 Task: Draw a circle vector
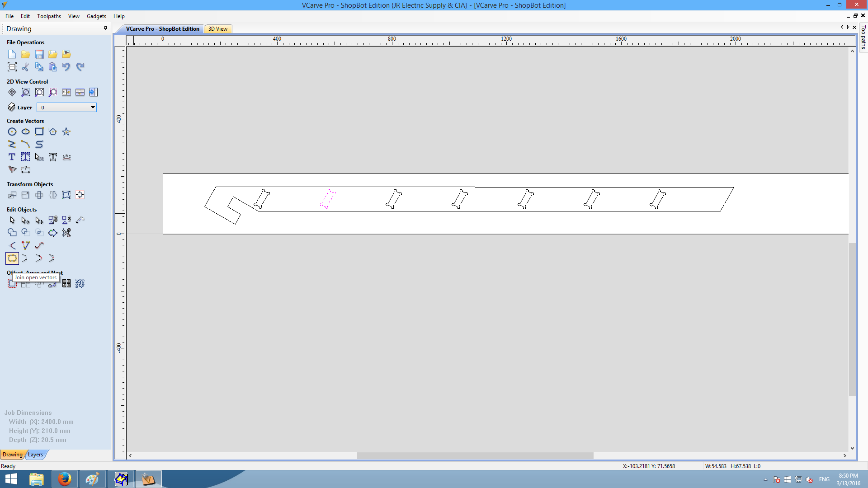(12, 131)
